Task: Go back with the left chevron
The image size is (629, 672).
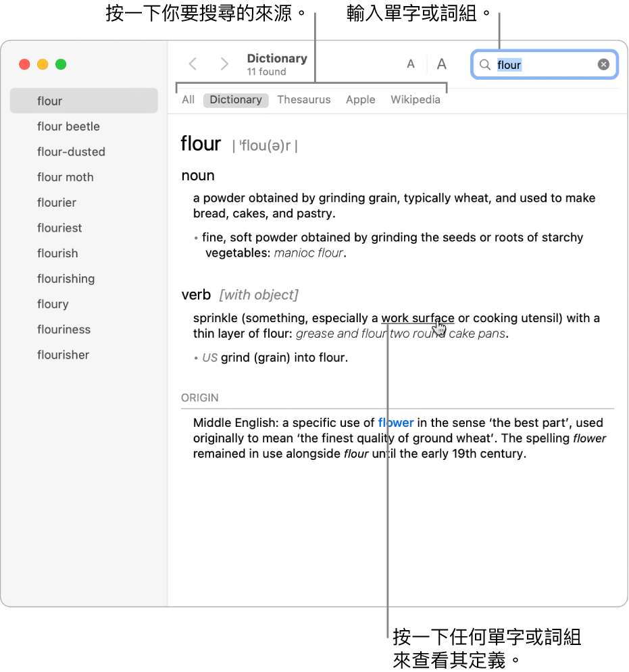Action: pyautogui.click(x=193, y=64)
